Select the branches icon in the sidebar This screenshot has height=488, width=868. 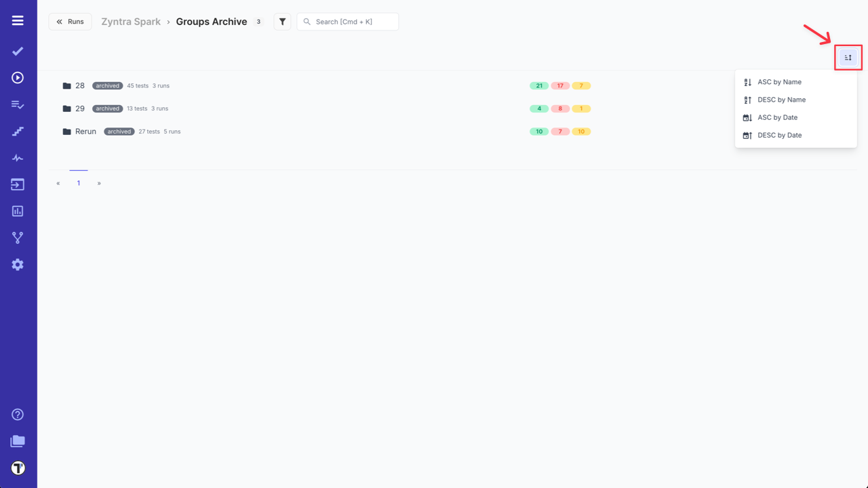tap(17, 237)
